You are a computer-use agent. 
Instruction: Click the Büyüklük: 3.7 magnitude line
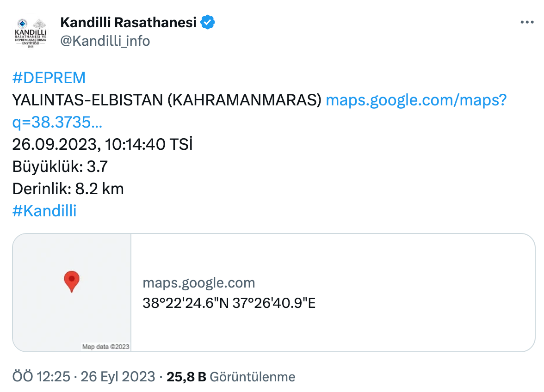tap(60, 166)
